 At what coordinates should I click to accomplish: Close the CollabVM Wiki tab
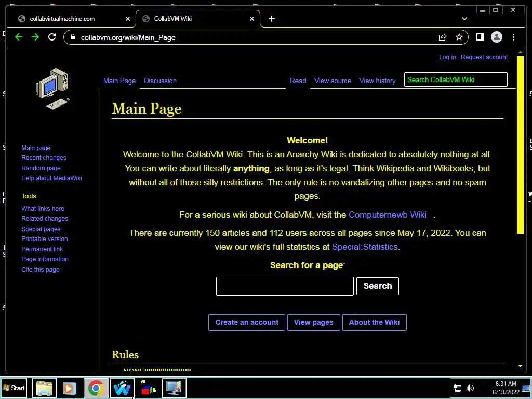252,19
